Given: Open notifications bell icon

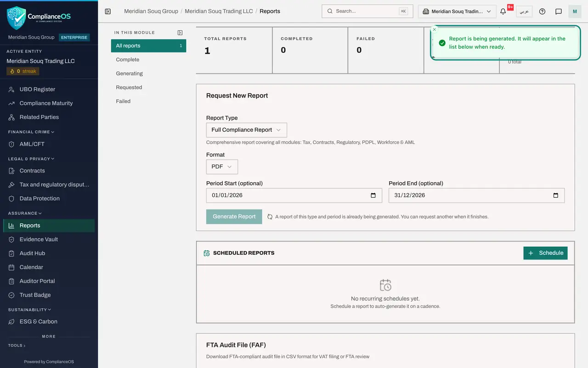Looking at the screenshot, I should [x=503, y=11].
